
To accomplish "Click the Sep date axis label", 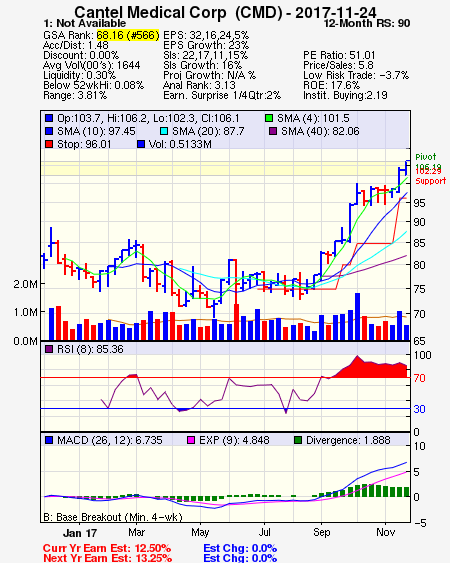I will pyautogui.click(x=321, y=532).
